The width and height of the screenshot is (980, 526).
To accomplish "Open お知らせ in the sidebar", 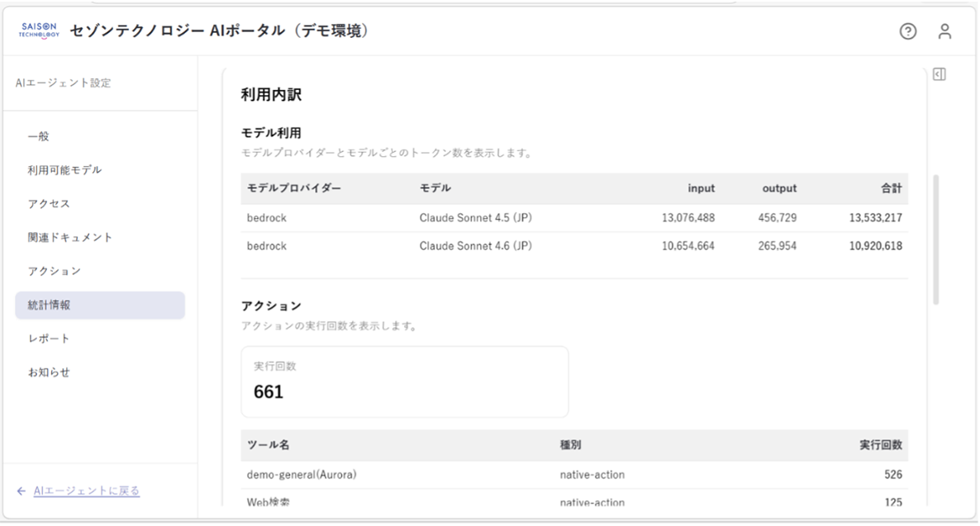I will (100, 372).
